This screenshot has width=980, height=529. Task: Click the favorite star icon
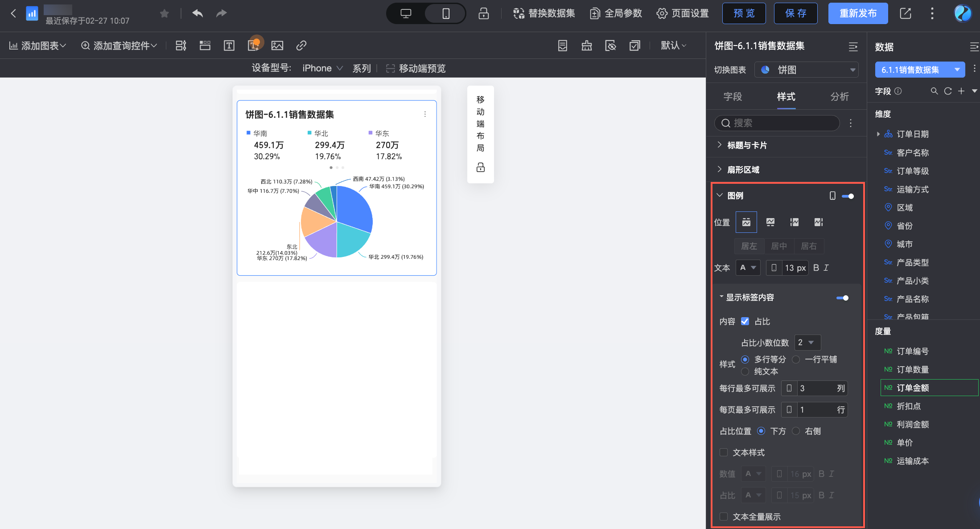pos(165,13)
